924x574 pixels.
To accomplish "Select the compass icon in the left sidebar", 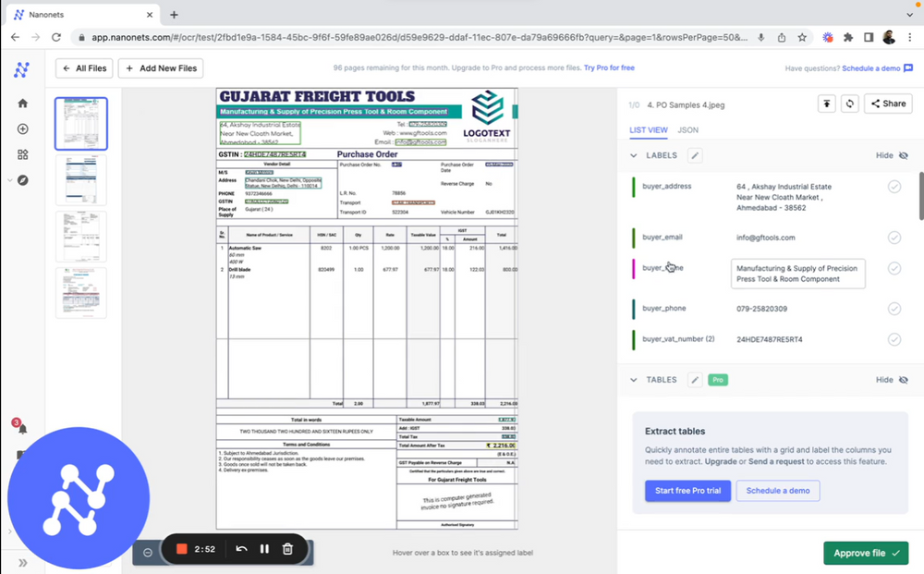I will click(22, 180).
